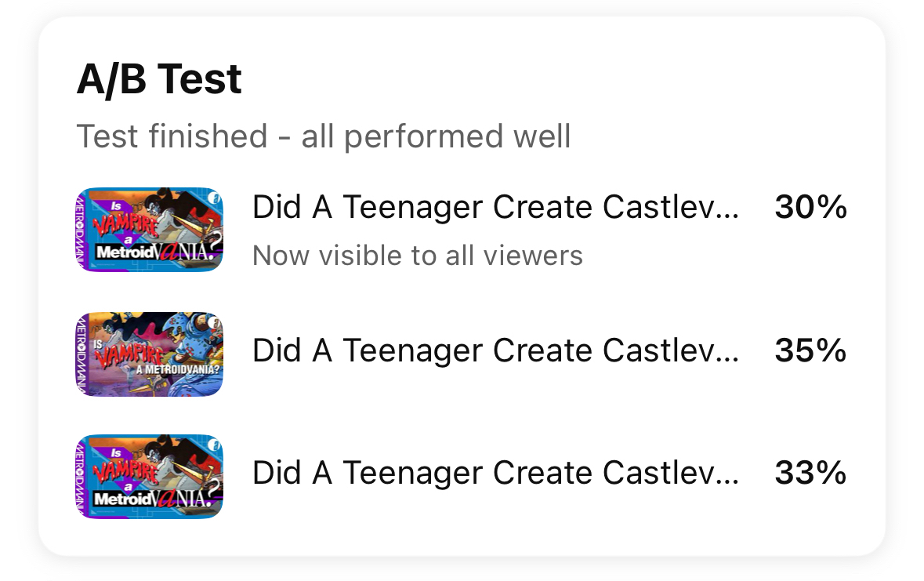Select the bottom thumbnail with 33% share
The image size is (924, 581).
pos(149,476)
